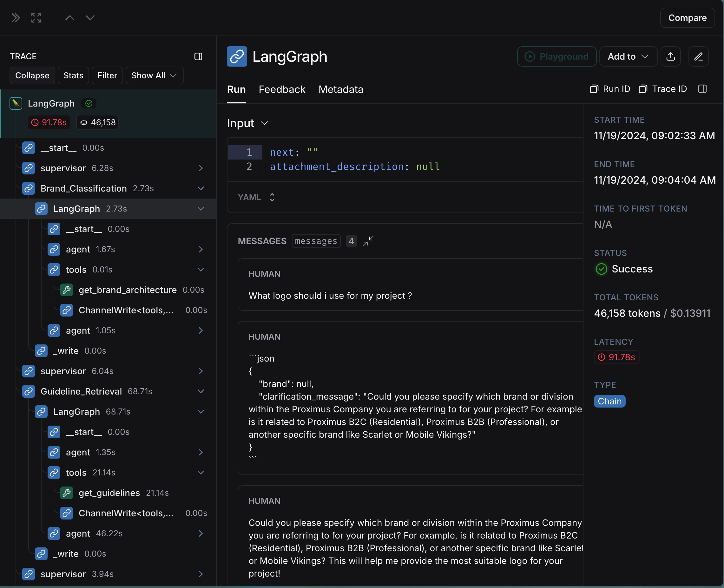724x588 pixels.
Task: Open the Playground button
Action: [x=556, y=56]
